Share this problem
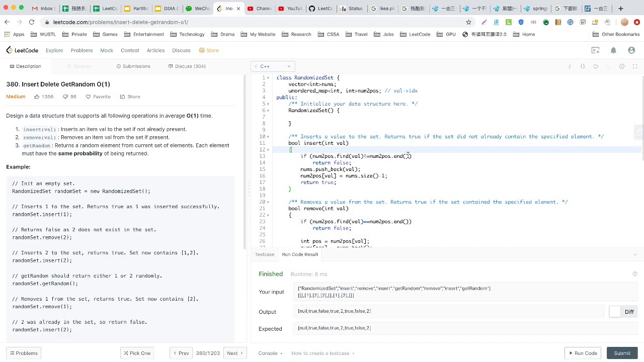The width and height of the screenshot is (644, 362). [130, 97]
